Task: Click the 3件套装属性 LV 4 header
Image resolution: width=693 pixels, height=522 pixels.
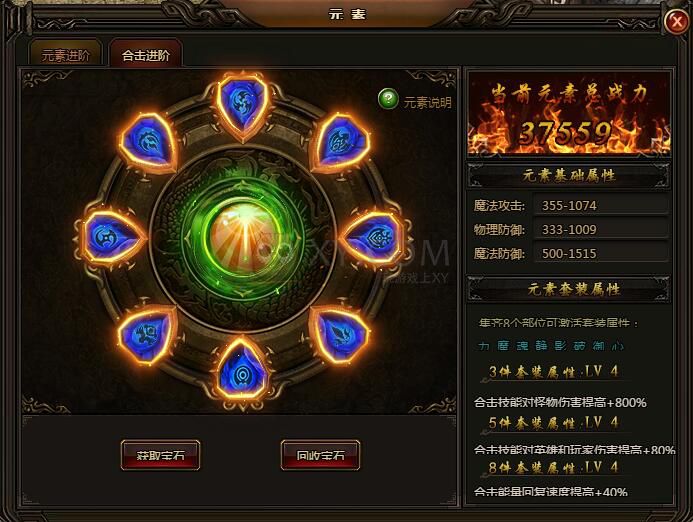Action: tap(553, 372)
